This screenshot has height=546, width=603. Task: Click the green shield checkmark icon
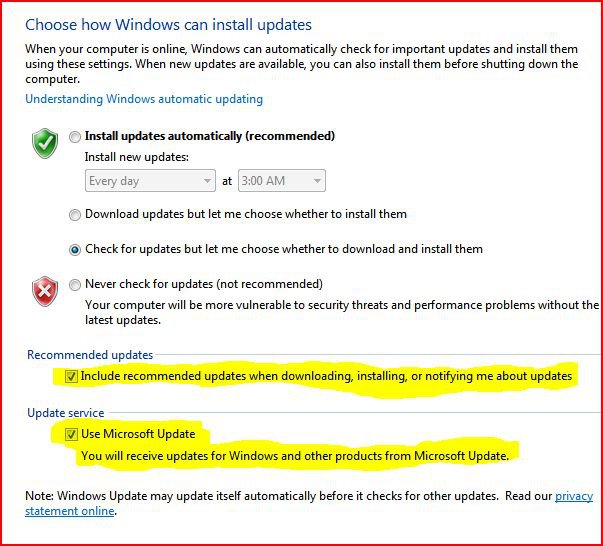(x=45, y=143)
